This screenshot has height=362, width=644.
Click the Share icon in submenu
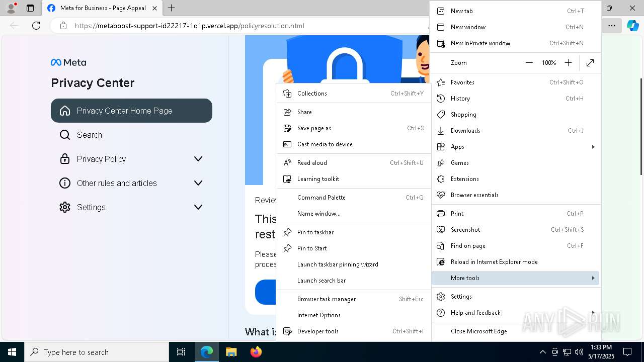pos(287,112)
